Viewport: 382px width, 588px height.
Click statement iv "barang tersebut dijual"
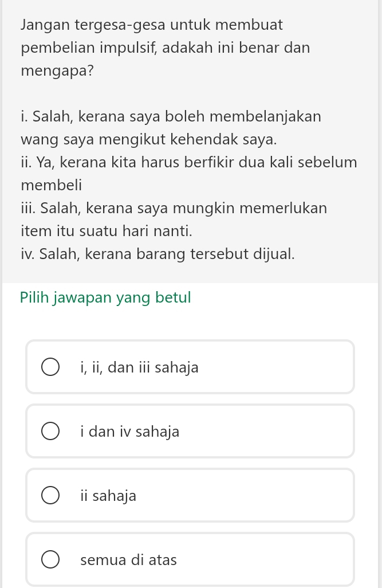(158, 253)
